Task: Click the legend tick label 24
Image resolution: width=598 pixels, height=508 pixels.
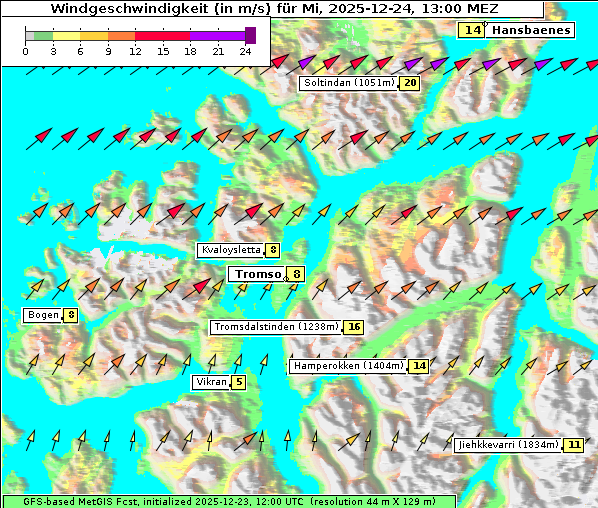Action: (x=245, y=51)
